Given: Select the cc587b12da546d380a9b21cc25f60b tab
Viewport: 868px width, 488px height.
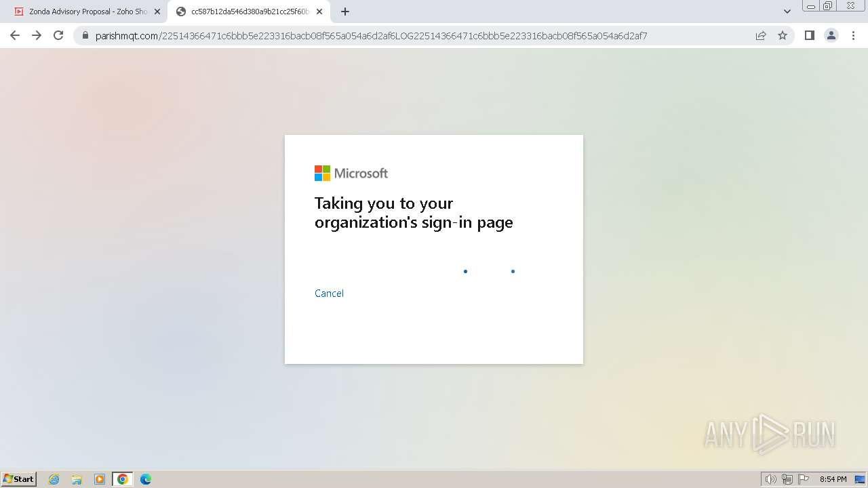Looking at the screenshot, I should click(x=250, y=12).
